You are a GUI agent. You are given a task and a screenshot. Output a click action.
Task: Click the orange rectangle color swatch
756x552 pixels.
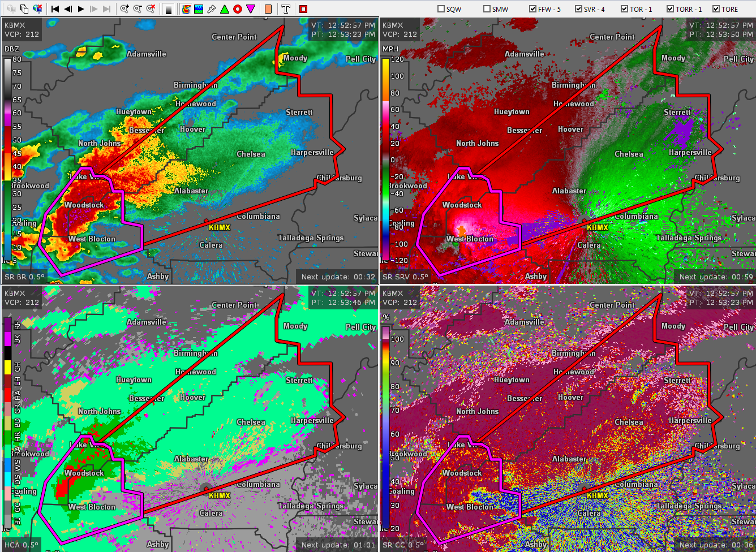point(268,9)
